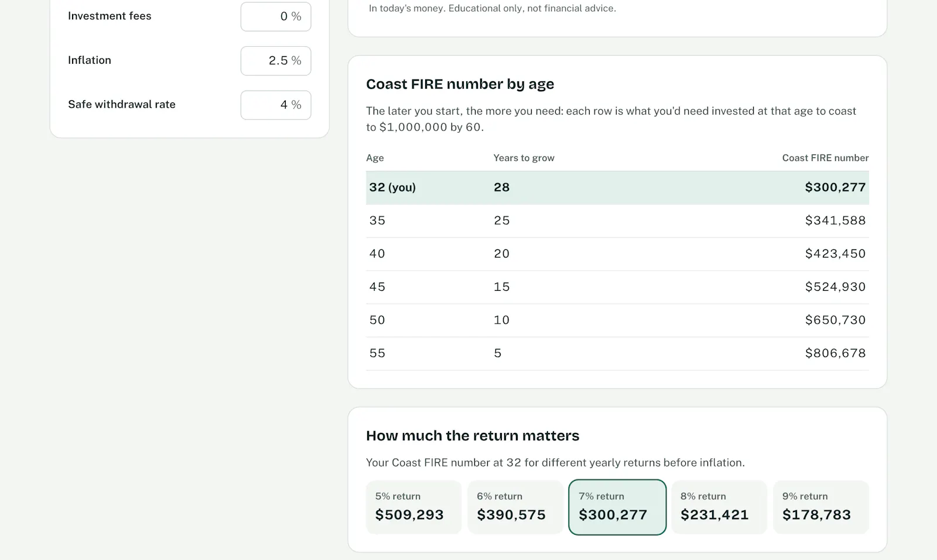Click the Investment fees input field
Screen dimensions: 937x560
[x=276, y=16]
